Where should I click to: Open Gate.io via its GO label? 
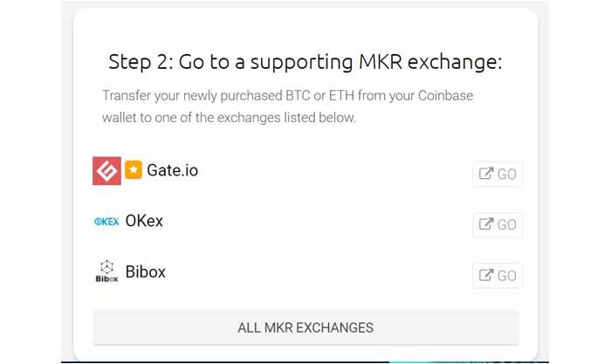(x=506, y=175)
